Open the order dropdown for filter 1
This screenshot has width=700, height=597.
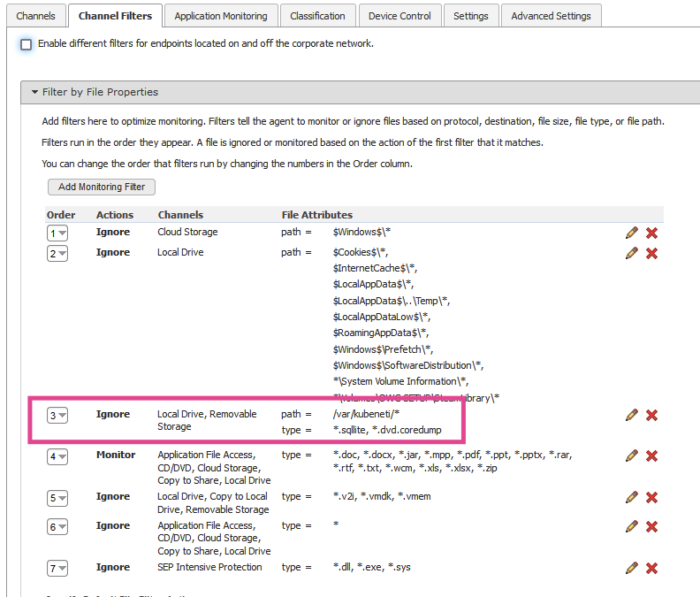(57, 233)
